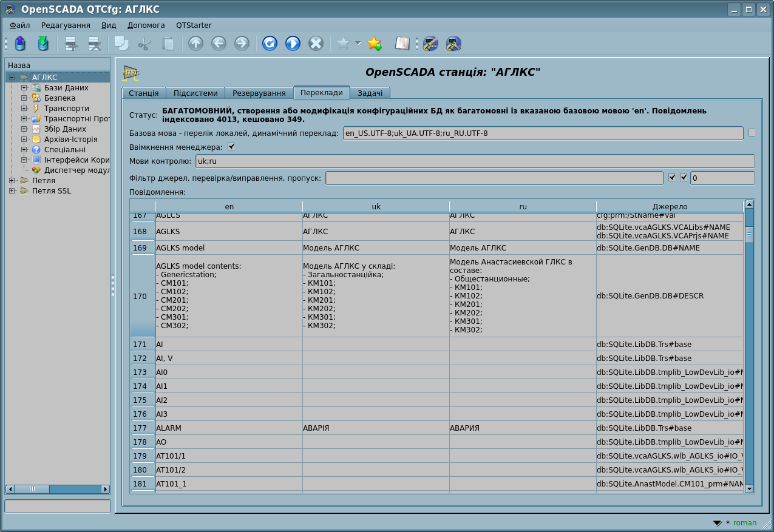Viewport: 774px width, 532px height.
Task: Expand the Петля SSL tree node
Action: pyautogui.click(x=12, y=191)
